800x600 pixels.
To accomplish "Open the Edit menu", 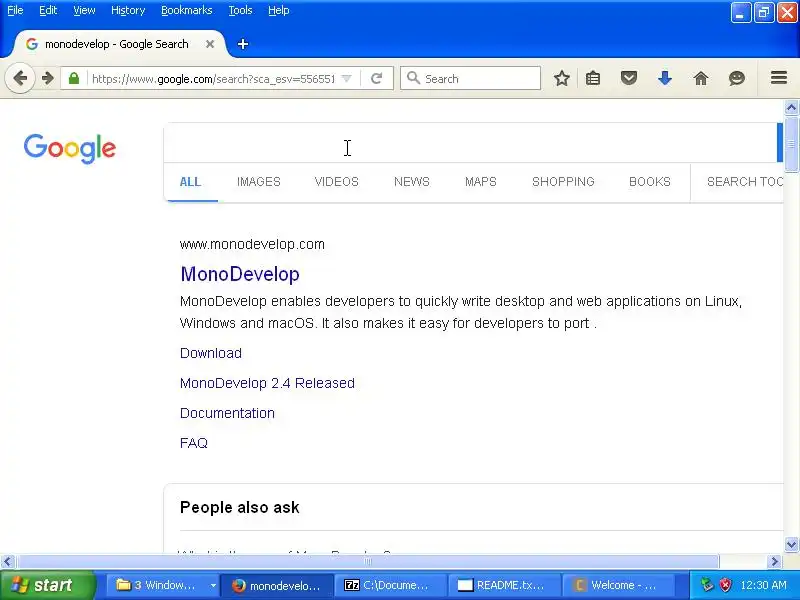I will click(x=48, y=10).
